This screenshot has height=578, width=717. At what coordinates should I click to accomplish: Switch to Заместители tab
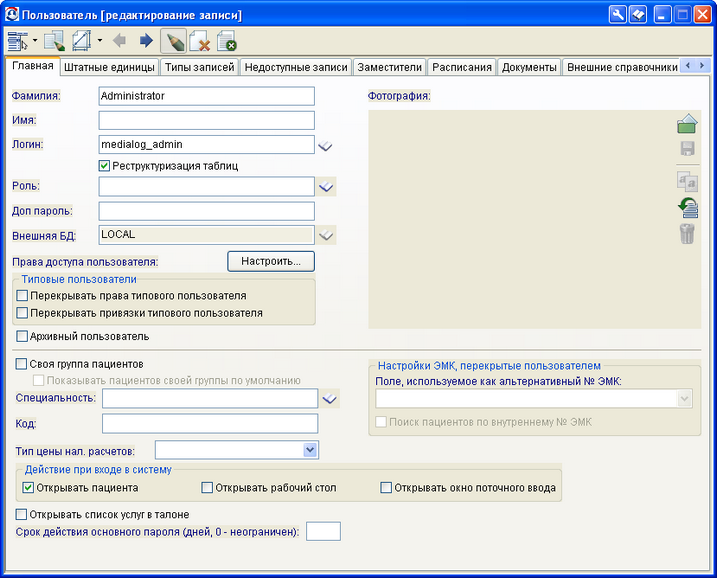pyautogui.click(x=390, y=67)
